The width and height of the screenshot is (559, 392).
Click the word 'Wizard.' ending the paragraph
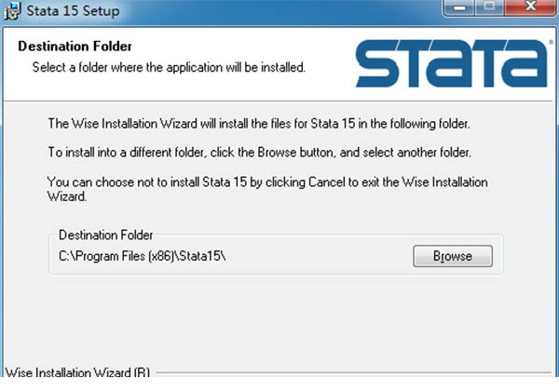(67, 196)
